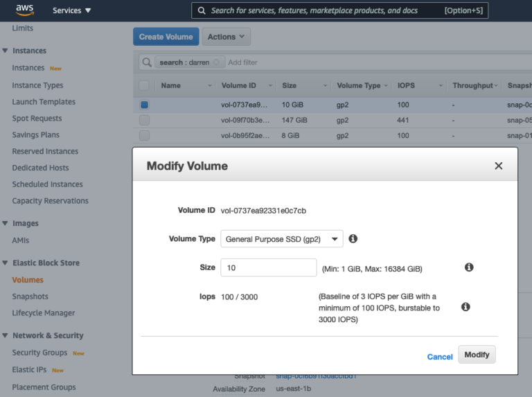The image size is (532, 397).
Task: Click the magnifier icon in the filter bar
Action: tap(147, 62)
